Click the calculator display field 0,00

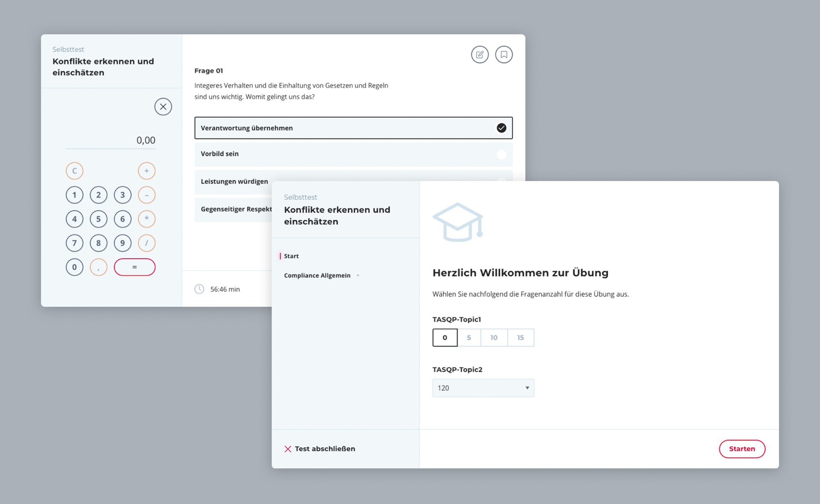(x=111, y=140)
